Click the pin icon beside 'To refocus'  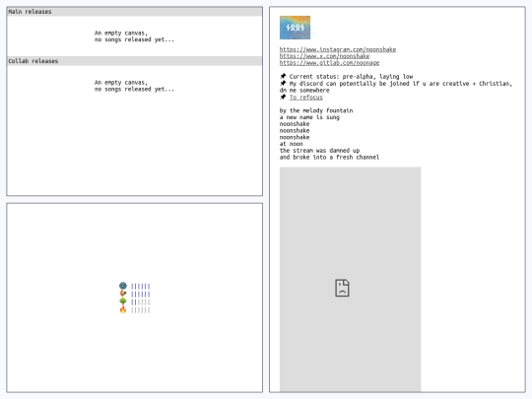tap(283, 97)
